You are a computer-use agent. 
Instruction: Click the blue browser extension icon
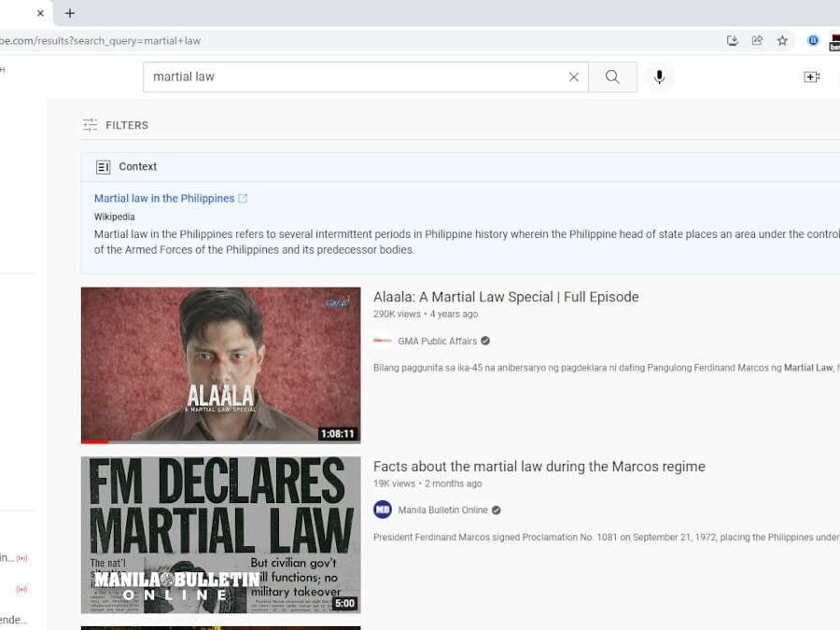point(813,41)
